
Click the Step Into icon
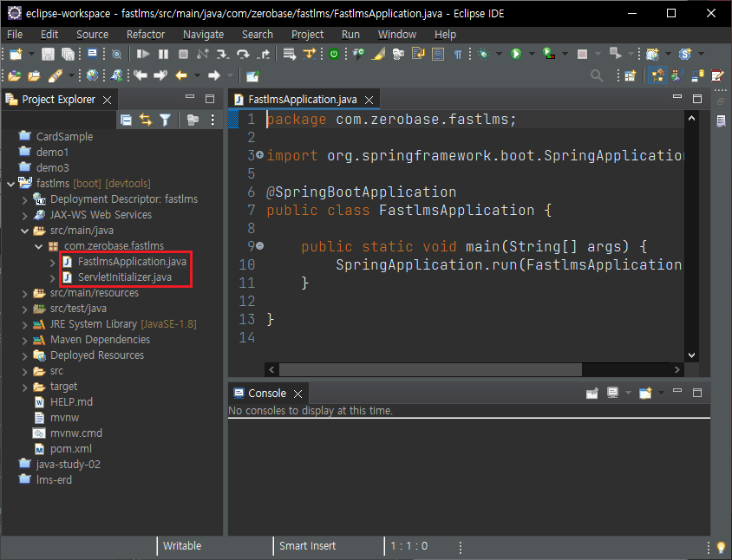[x=223, y=54]
